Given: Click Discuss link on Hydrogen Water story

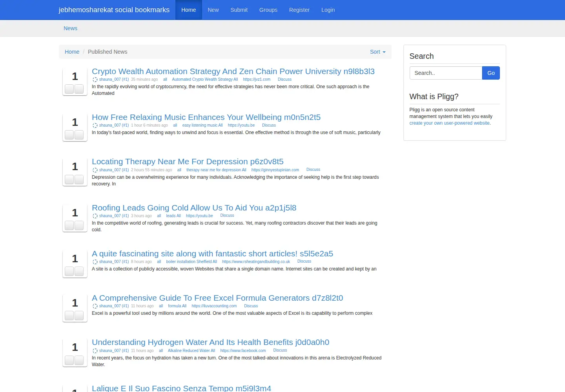Looking at the screenshot, I should (x=280, y=350).
